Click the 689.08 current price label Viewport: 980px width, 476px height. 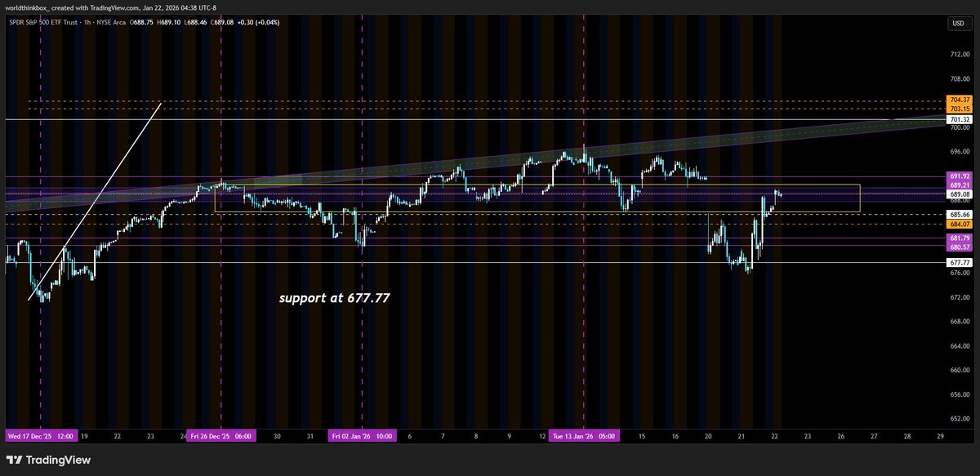tap(959, 194)
